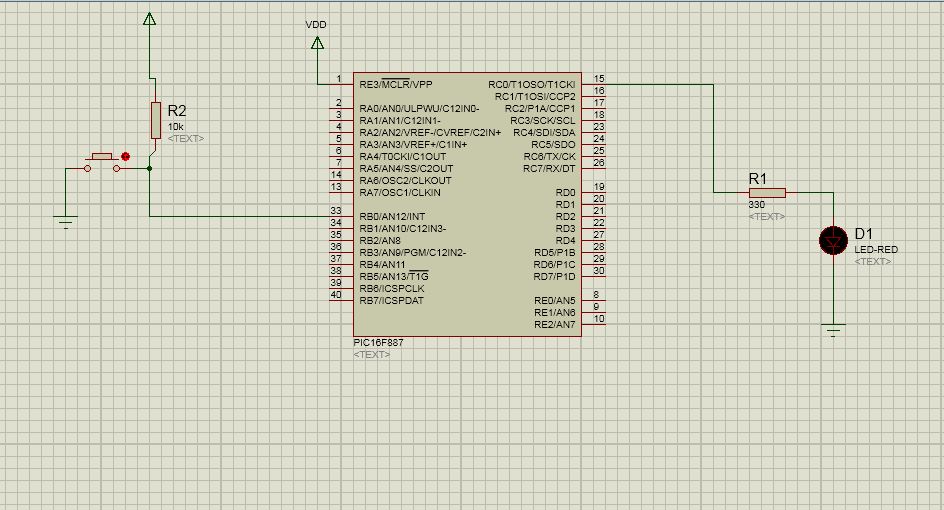The width and height of the screenshot is (944, 510).
Task: Click the LED-RED label text
Action: [x=875, y=249]
